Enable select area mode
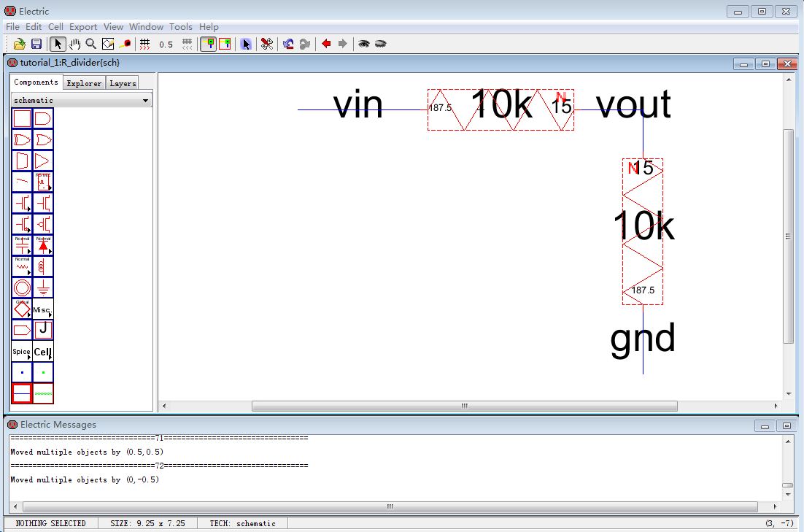 225,44
